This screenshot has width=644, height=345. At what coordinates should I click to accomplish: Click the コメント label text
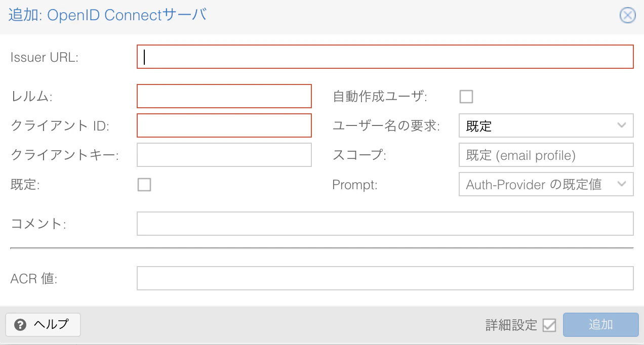(x=38, y=224)
